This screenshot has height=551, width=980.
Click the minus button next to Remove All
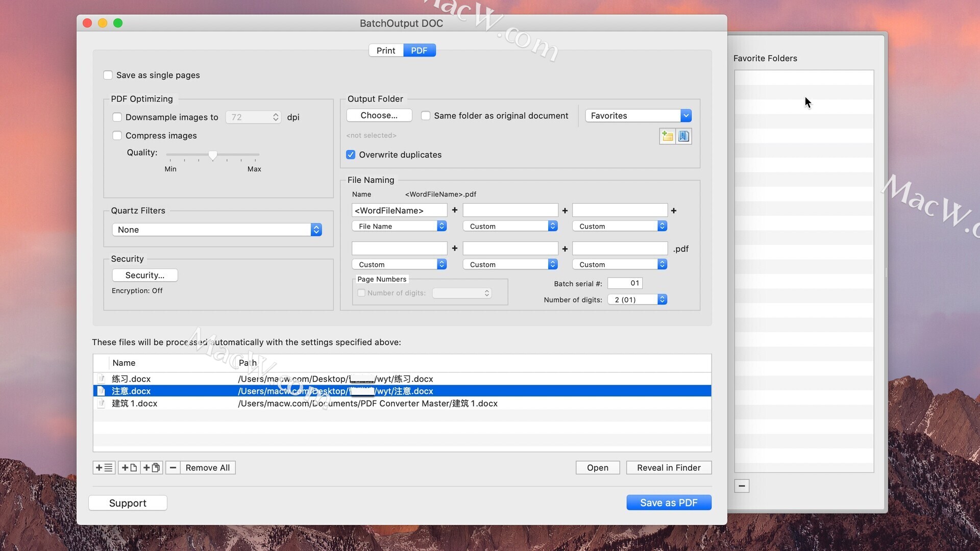[x=173, y=467]
